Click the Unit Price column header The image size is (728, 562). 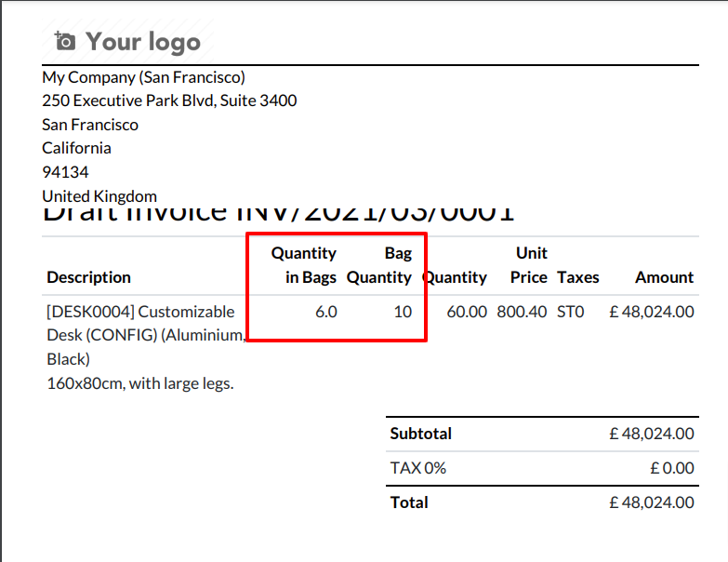[x=529, y=265]
